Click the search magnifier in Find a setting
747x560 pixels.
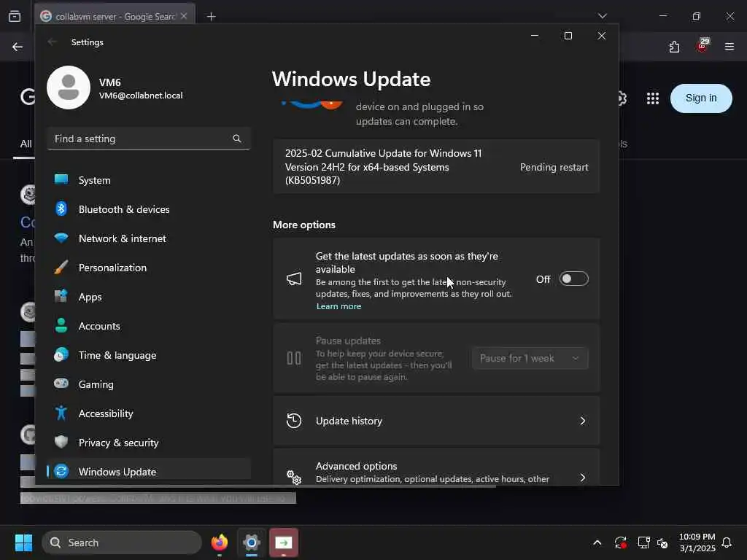[237, 139]
